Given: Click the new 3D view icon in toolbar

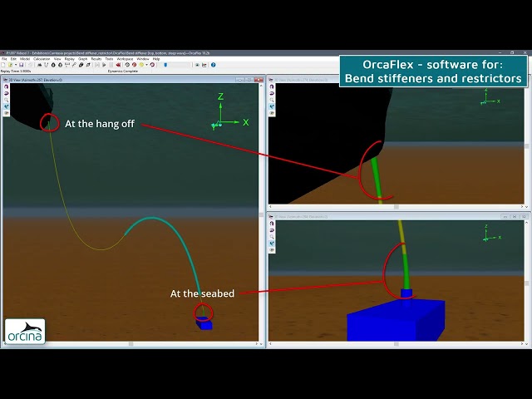Looking at the screenshot, I should tap(197, 65).
